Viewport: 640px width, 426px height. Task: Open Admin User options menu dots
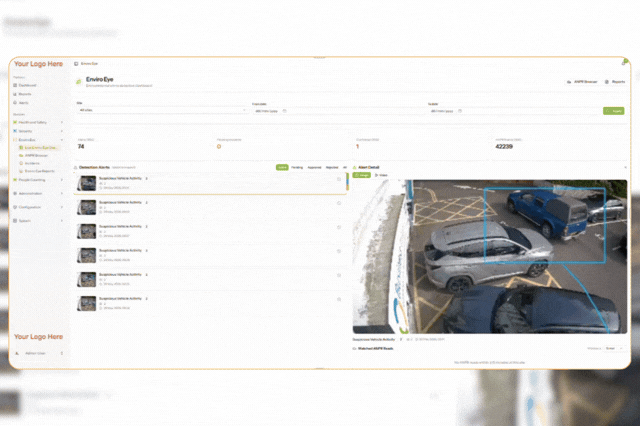[x=62, y=353]
